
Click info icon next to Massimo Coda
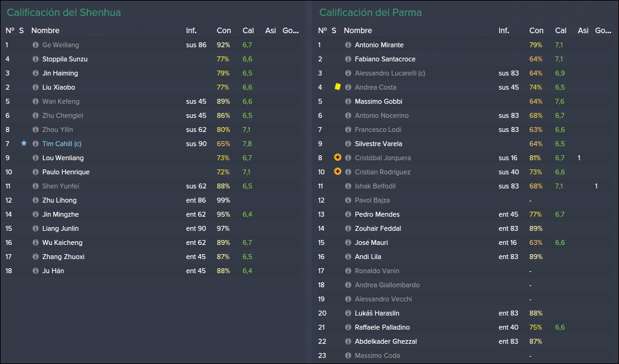[x=348, y=355]
